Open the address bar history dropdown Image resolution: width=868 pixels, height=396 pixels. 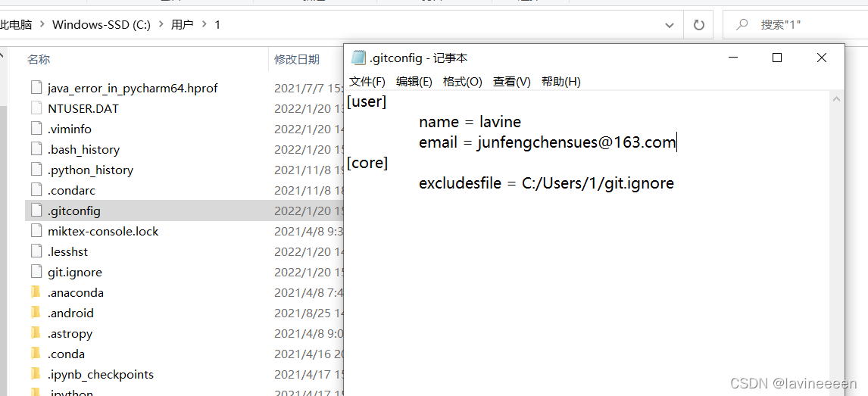pos(670,25)
